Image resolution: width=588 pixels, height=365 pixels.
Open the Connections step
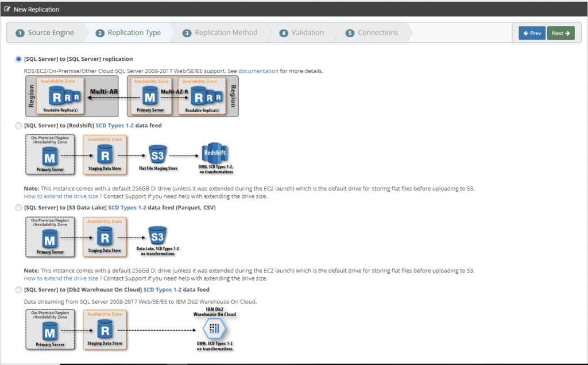pos(372,33)
